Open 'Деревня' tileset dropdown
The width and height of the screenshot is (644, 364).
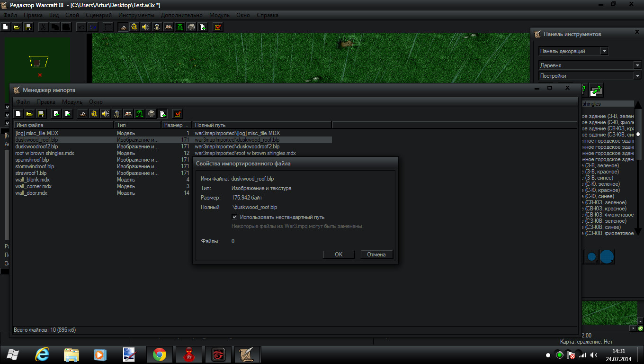point(590,65)
